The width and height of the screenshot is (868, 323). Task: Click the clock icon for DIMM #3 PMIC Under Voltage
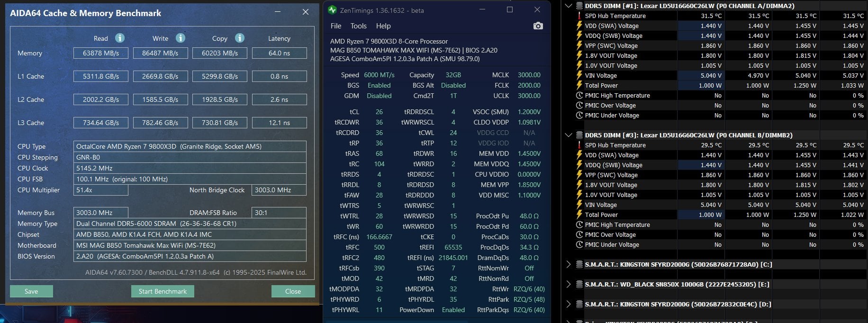coord(579,244)
